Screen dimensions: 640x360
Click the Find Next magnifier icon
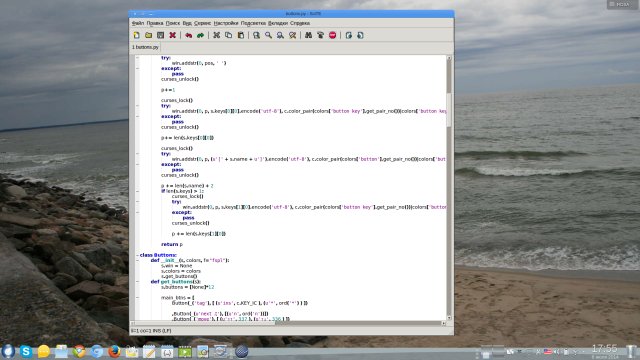[x=280, y=36]
